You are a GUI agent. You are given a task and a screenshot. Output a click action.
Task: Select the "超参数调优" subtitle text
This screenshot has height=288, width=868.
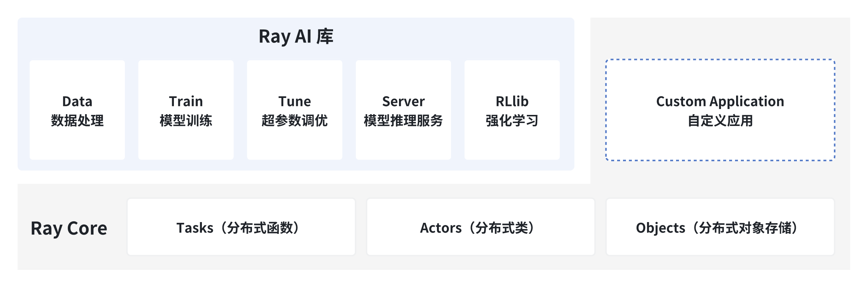294,121
